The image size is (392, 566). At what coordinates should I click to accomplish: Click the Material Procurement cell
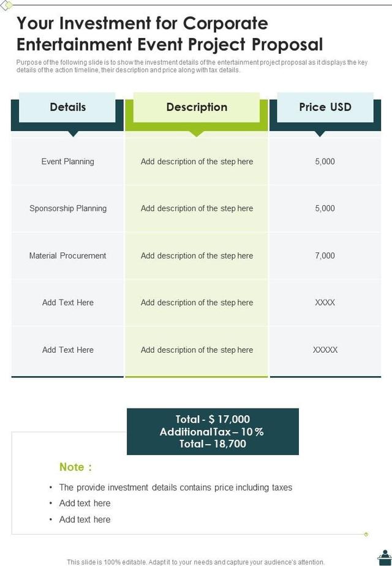click(67, 255)
